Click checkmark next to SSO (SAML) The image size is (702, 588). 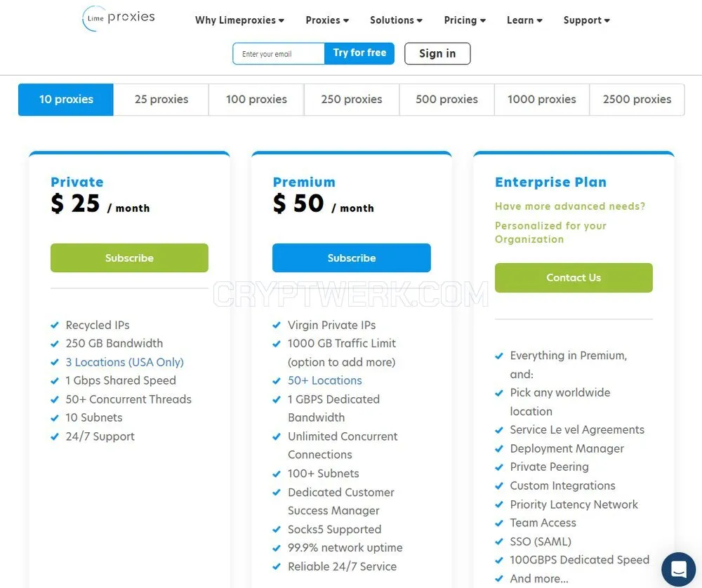coord(498,542)
